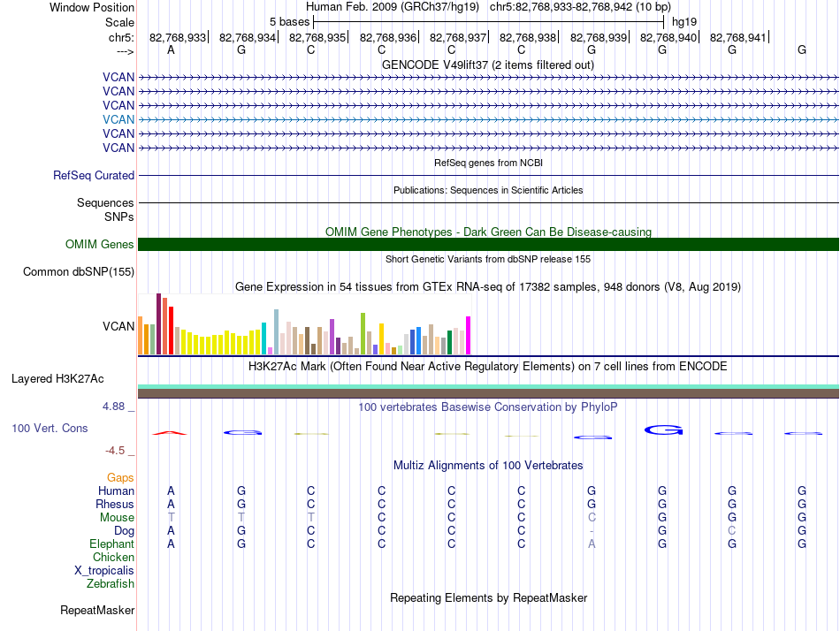Open the RefSeq Curated track label
The width and height of the screenshot is (840, 631).
point(94,176)
